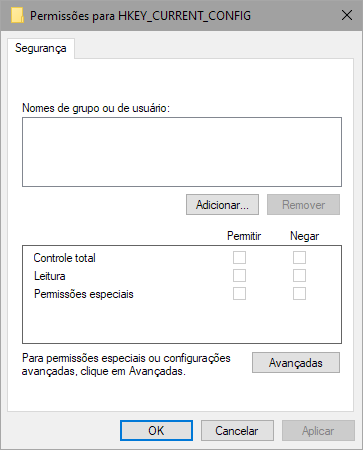Check Permitir for Permissões especiais

239,294
